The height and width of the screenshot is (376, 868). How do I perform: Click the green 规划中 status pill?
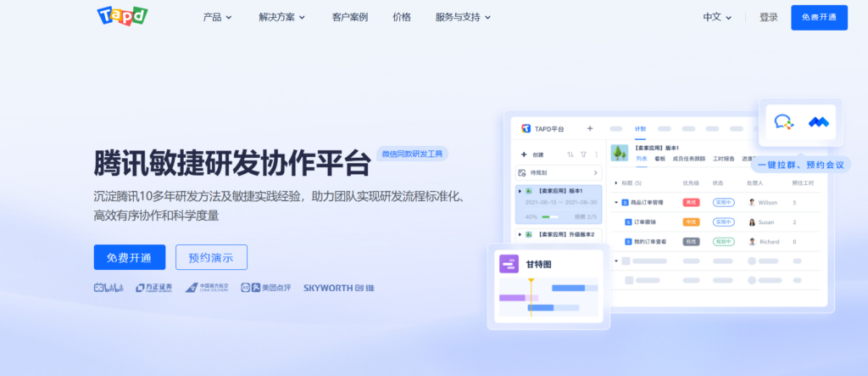point(724,242)
